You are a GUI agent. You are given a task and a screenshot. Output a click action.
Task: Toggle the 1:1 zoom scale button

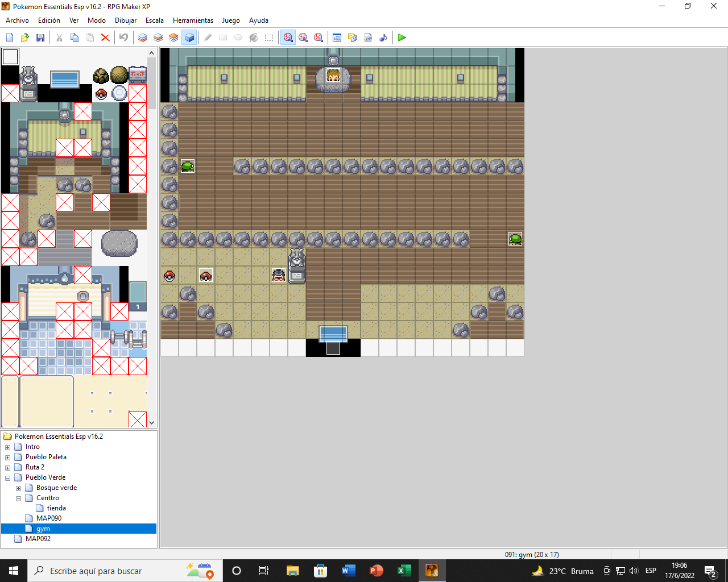tap(288, 38)
